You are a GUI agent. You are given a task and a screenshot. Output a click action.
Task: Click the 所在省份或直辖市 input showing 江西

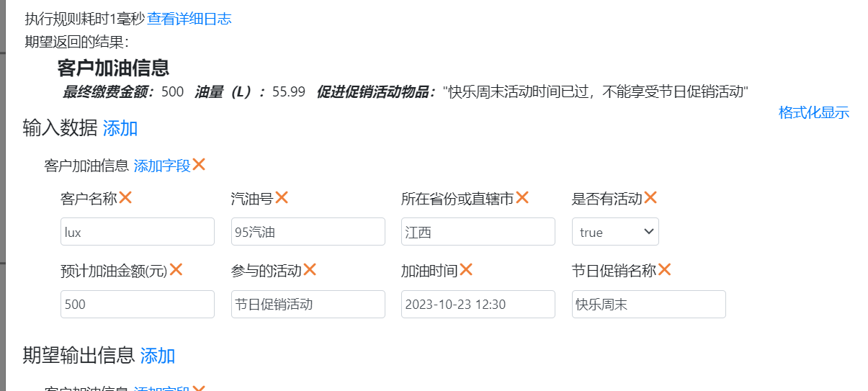(478, 232)
